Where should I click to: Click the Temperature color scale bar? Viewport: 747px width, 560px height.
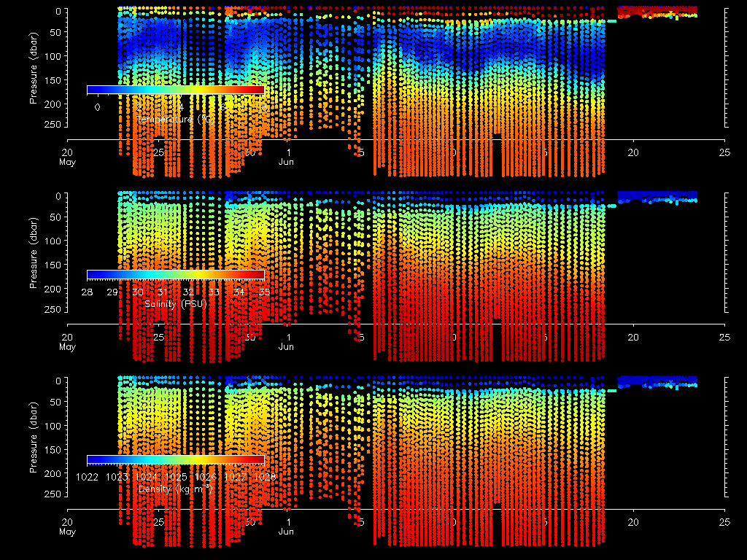(175, 89)
